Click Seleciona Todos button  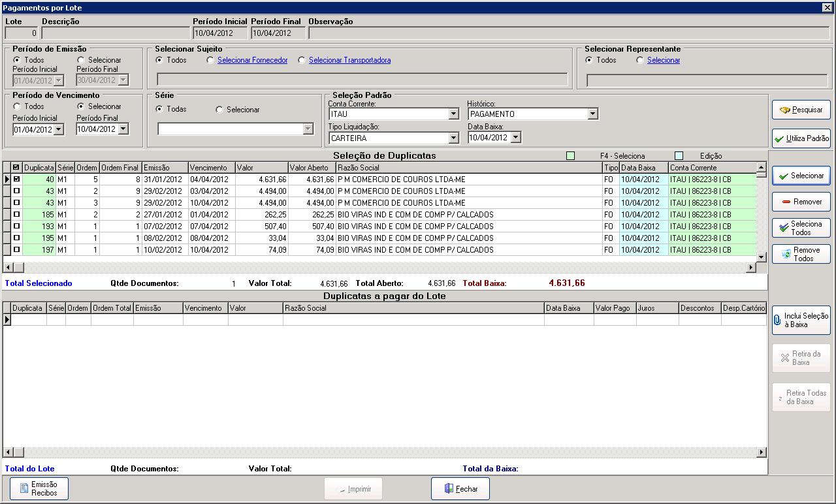pos(801,228)
